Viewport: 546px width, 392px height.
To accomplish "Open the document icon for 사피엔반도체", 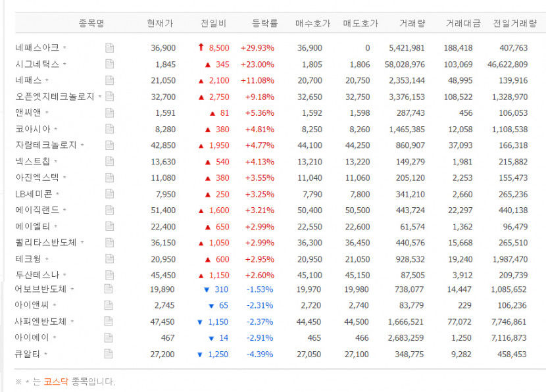I will pyautogui.click(x=109, y=322).
